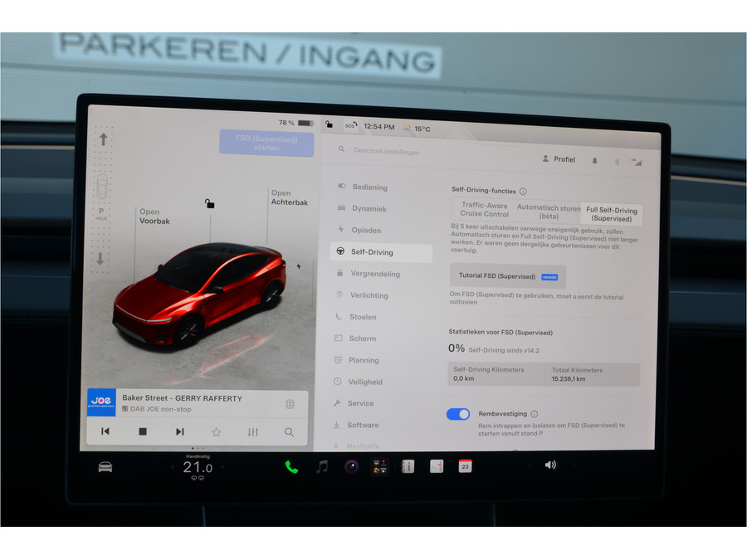
Task: Start FSD (Supervised) starten button
Action: pyautogui.click(x=266, y=144)
